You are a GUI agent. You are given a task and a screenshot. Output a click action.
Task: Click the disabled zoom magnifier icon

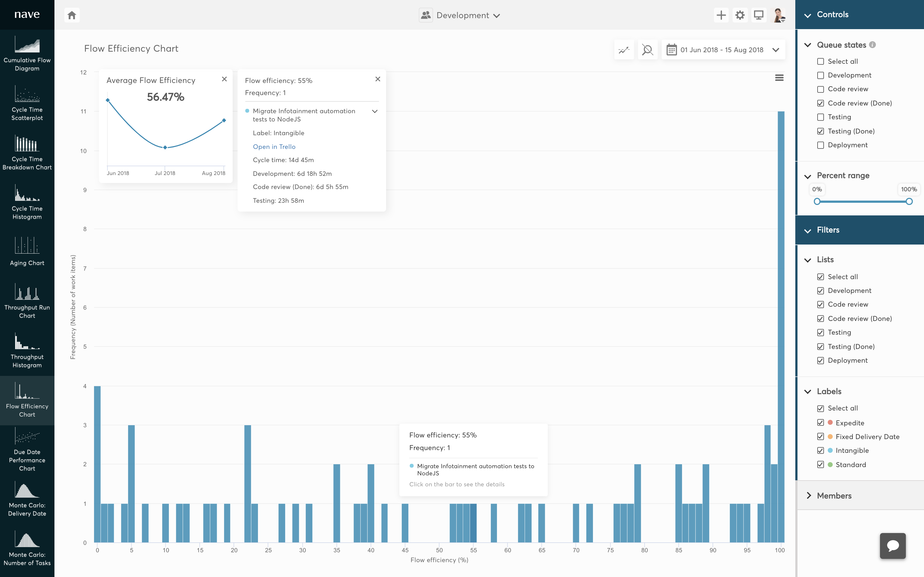pos(648,50)
